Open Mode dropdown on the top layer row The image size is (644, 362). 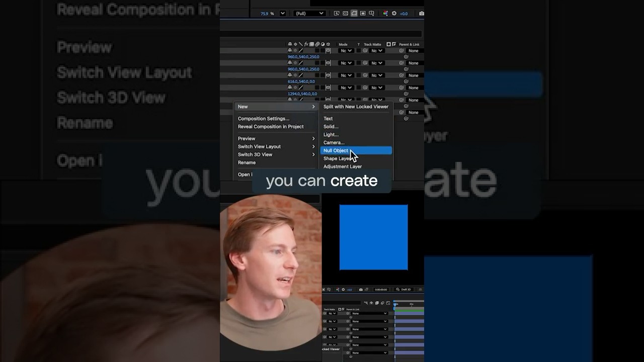(346, 51)
